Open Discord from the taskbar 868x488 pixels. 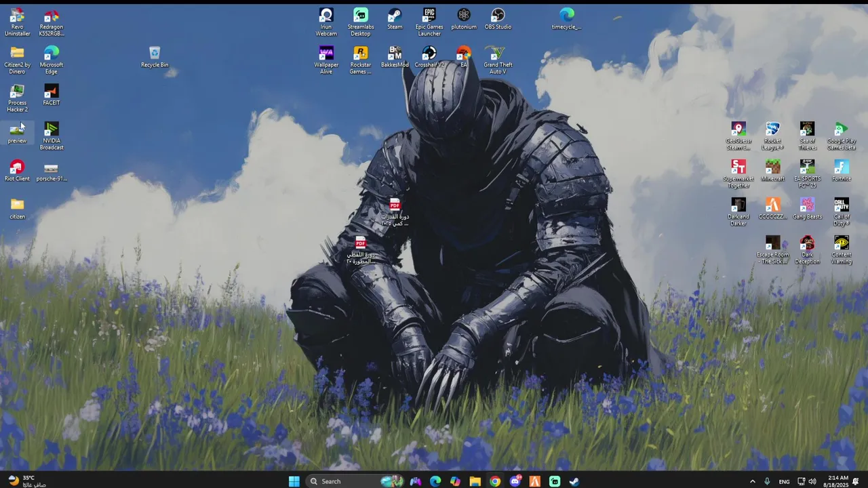coord(515,481)
